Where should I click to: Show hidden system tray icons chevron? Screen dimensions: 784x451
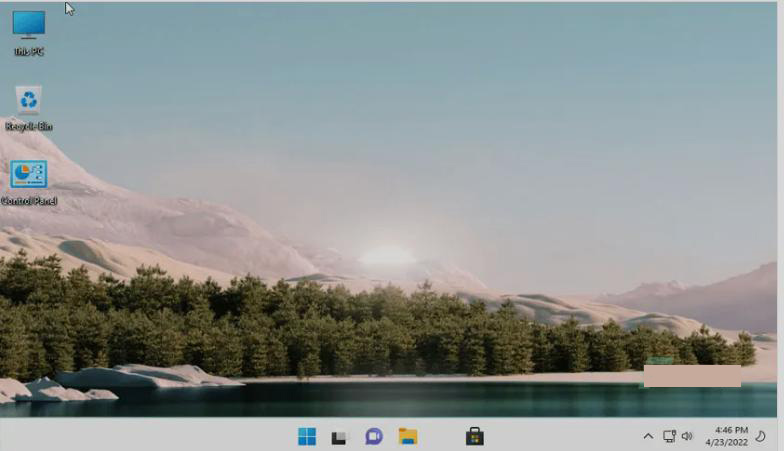[648, 436]
